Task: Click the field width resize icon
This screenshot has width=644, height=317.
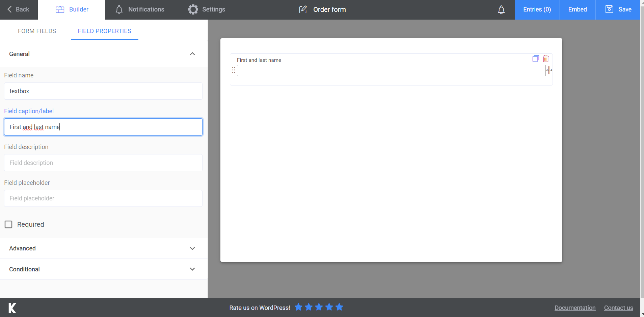Action: click(549, 70)
